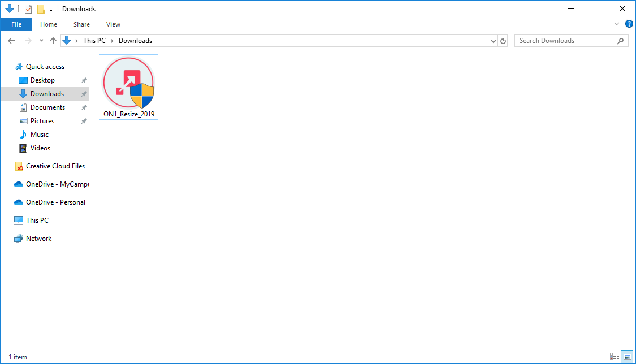
Task: Click the pin icon next to Desktop
Action: click(84, 80)
